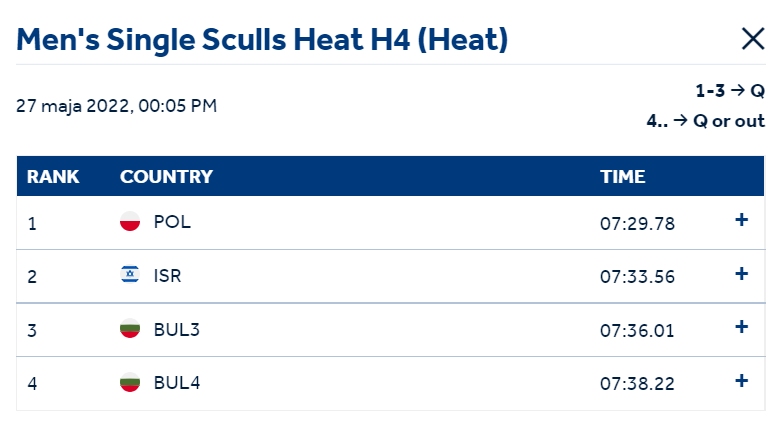776x426 pixels.
Task: Click the 1-3 → Q qualification note
Action: [x=730, y=91]
